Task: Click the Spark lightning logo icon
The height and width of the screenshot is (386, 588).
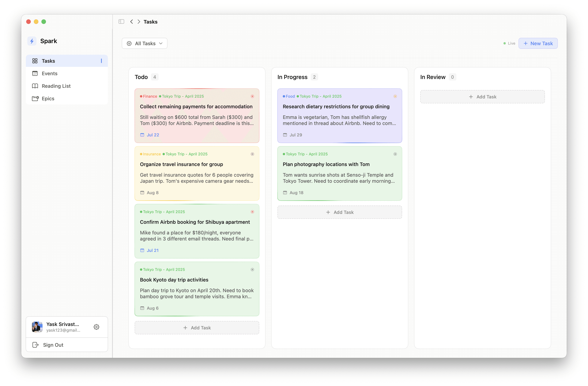Action: point(32,41)
